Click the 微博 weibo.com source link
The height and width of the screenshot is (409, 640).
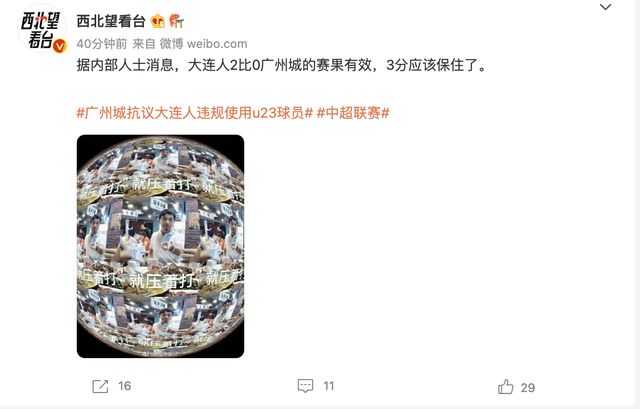(203, 44)
